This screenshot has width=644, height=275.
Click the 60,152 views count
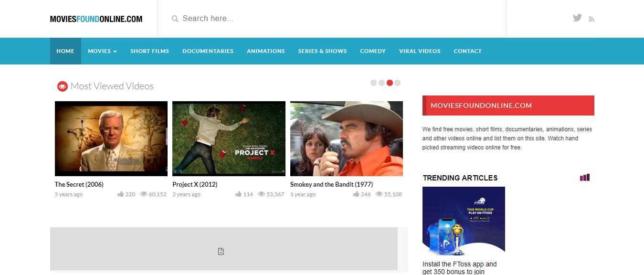[158, 194]
